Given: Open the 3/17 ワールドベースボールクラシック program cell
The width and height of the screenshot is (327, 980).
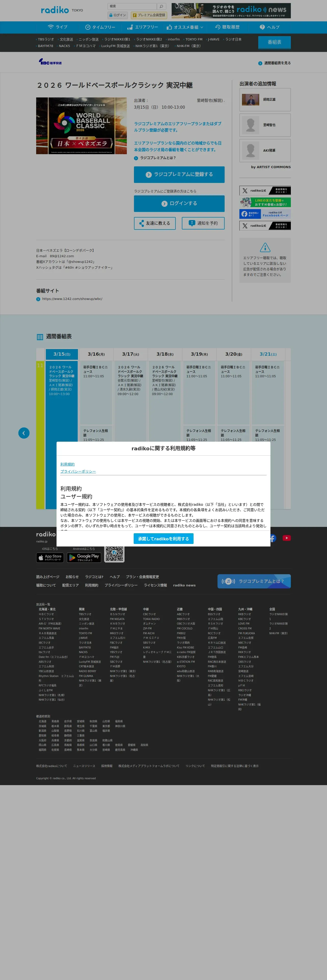Looking at the screenshot, I should 130,435.
